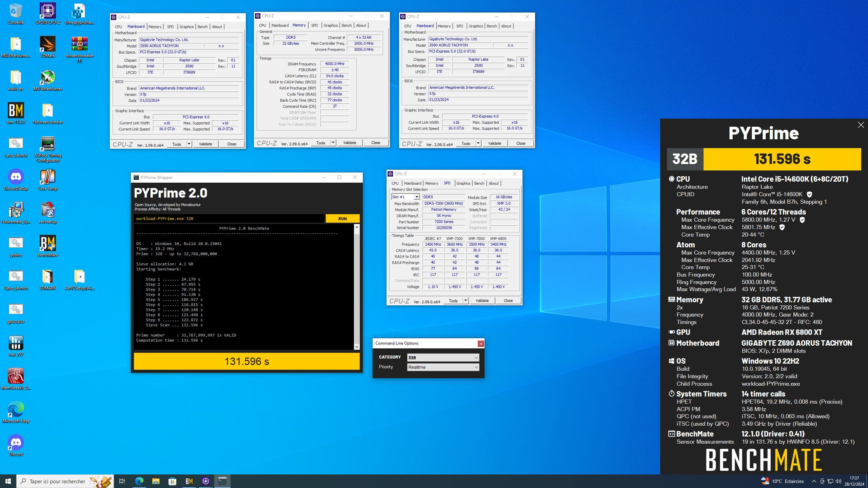Click Validate in the Memory CPU-Z window
The image size is (868, 488).
(x=350, y=143)
